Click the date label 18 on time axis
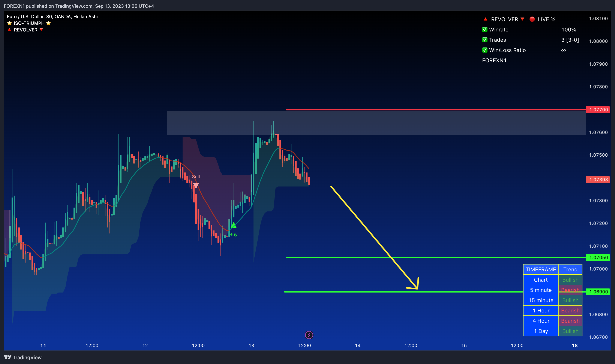Image resolution: width=615 pixels, height=364 pixels. pos(575,345)
